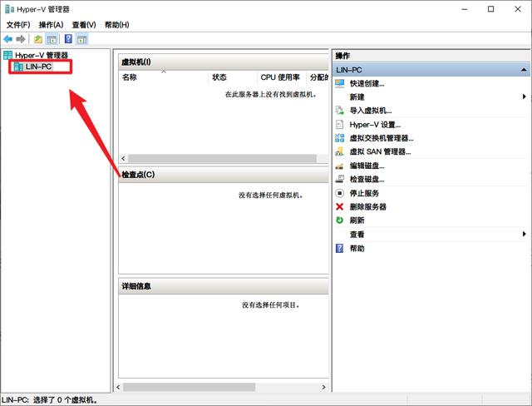This screenshot has height=406, width=532.
Task: Click the Back arrow toolbar icon
Action: tap(7, 39)
